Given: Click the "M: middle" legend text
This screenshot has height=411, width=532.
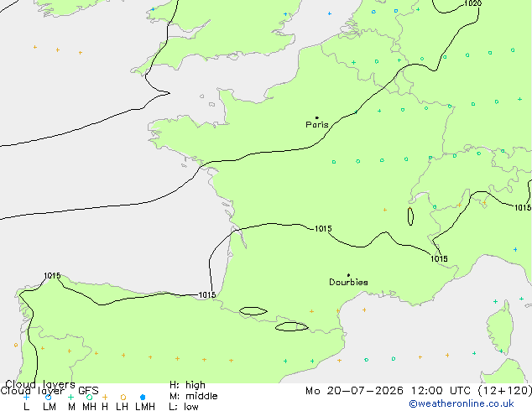Looking at the screenshot, I should [x=193, y=396].
